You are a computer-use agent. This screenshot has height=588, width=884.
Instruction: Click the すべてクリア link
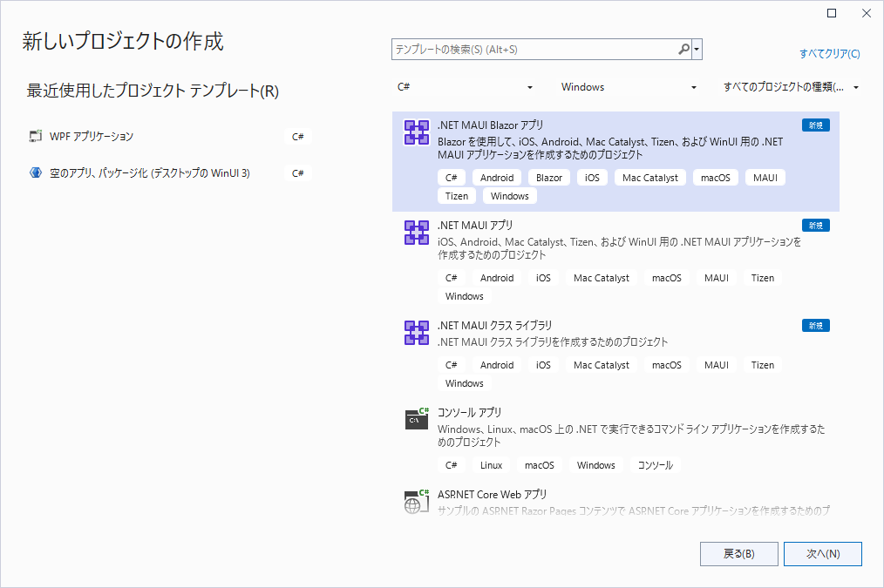(x=829, y=53)
